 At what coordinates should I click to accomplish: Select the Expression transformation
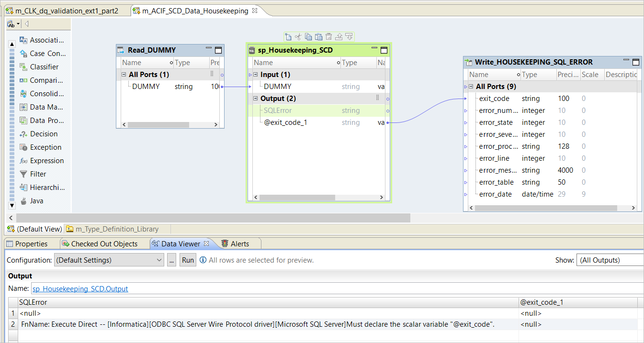42,161
